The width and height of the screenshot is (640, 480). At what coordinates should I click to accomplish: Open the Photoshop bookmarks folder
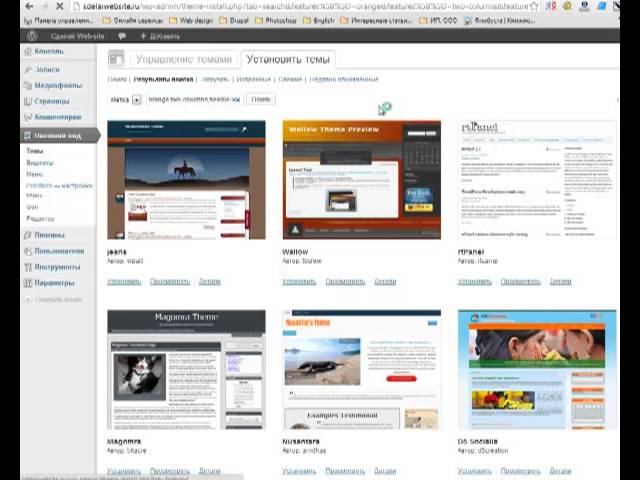pyautogui.click(x=276, y=20)
